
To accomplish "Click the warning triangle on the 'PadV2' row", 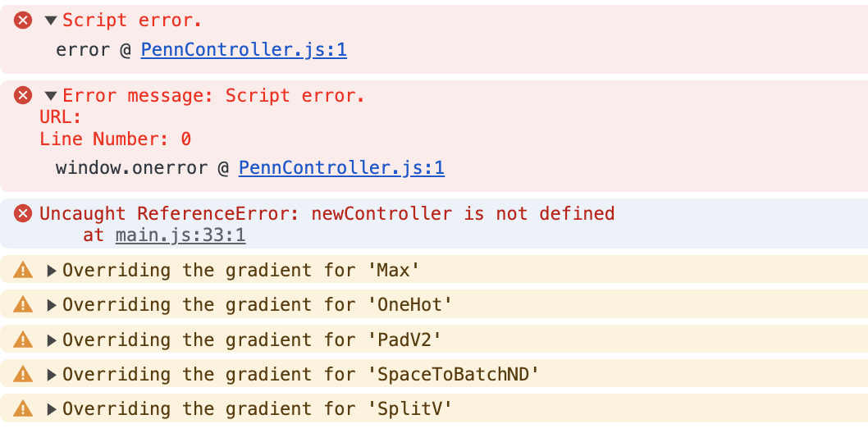I will [23, 339].
